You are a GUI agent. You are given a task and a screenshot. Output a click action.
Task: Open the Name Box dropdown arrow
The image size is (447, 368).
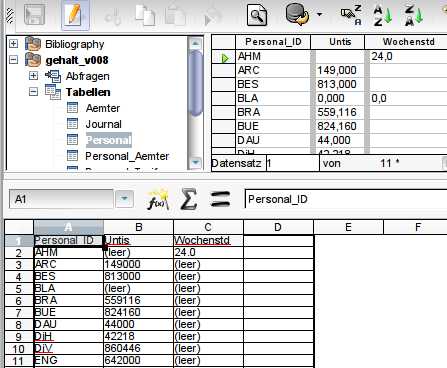124,199
